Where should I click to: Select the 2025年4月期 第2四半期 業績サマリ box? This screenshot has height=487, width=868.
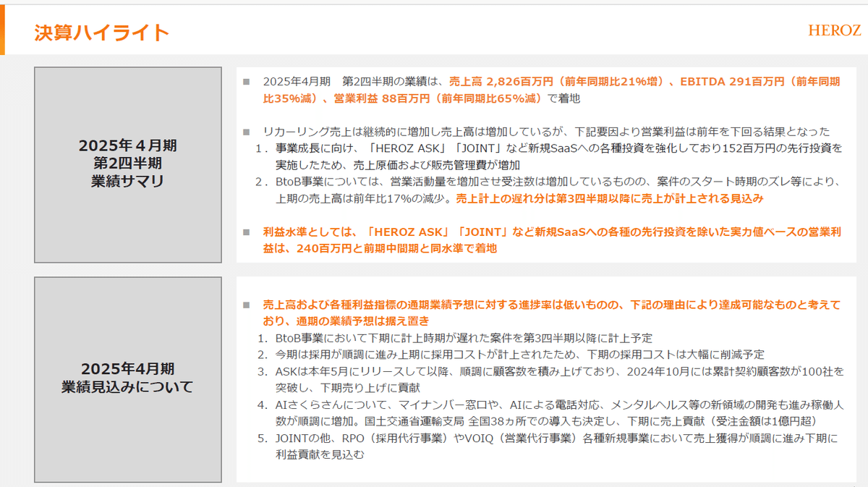[128, 165]
